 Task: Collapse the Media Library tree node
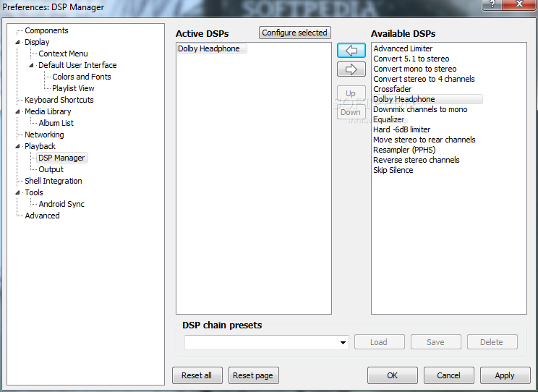point(17,111)
